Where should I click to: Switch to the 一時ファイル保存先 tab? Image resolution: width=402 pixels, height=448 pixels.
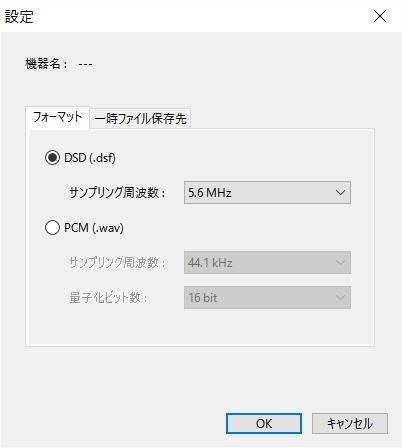(140, 119)
